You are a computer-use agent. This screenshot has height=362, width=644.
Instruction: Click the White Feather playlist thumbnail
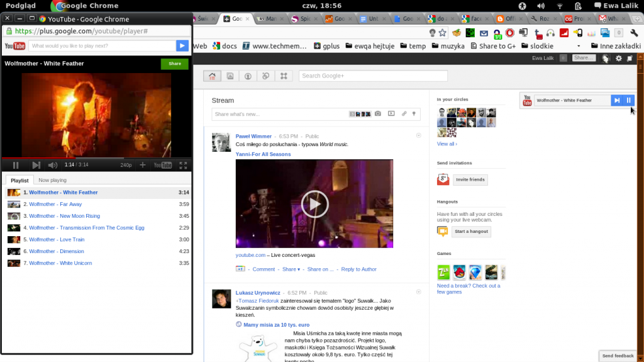[x=14, y=192]
